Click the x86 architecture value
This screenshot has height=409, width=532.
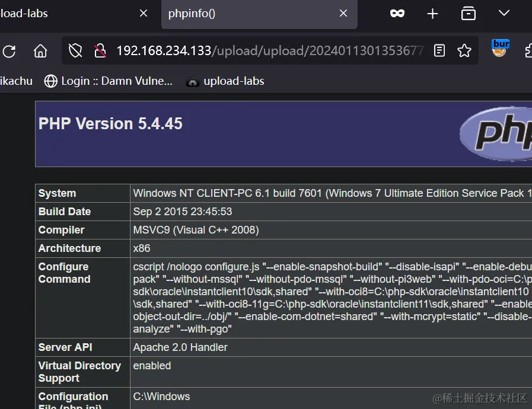pyautogui.click(x=142, y=248)
